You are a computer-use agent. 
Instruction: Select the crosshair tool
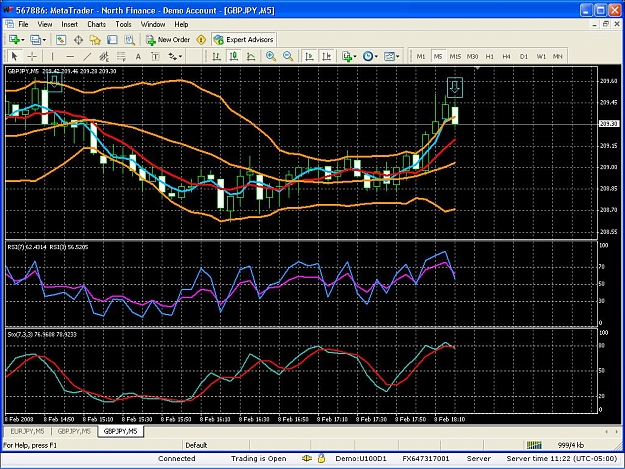pos(32,56)
